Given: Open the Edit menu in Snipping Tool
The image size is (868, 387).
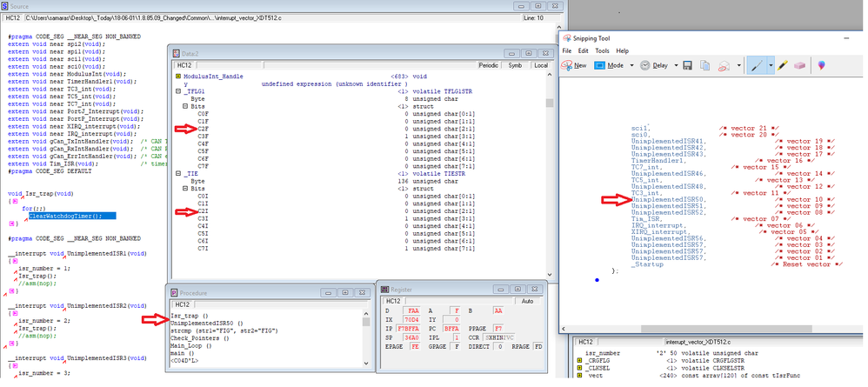Looking at the screenshot, I should 584,50.
